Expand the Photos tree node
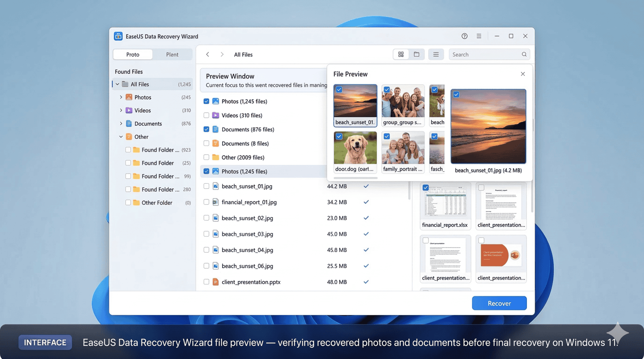The width and height of the screenshot is (644, 359). coord(121,97)
